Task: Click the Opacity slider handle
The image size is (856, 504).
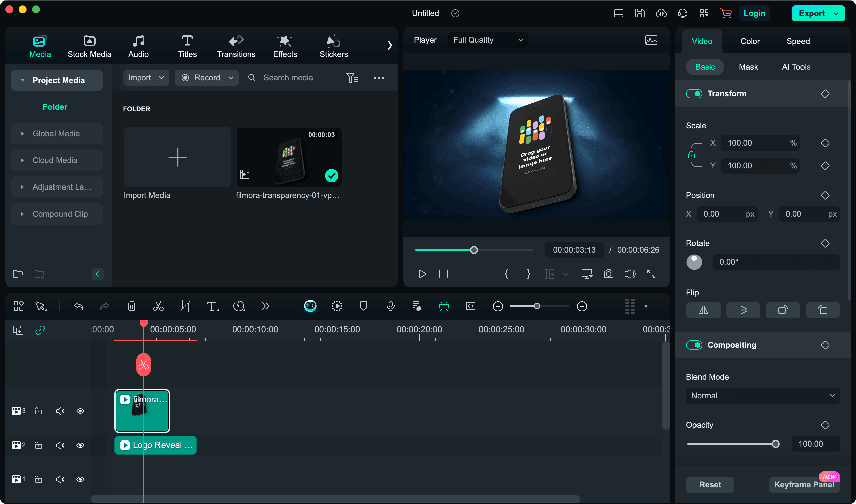Action: (x=776, y=443)
